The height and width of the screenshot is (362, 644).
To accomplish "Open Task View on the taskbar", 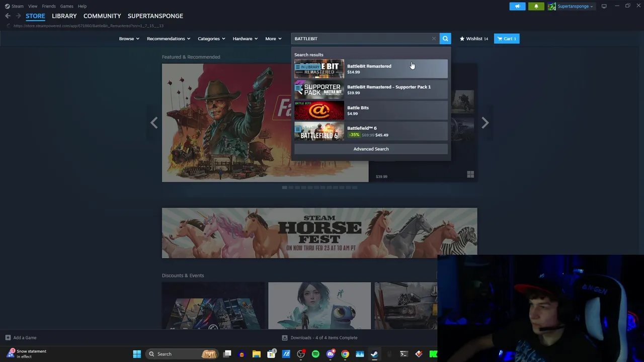I will (227, 354).
